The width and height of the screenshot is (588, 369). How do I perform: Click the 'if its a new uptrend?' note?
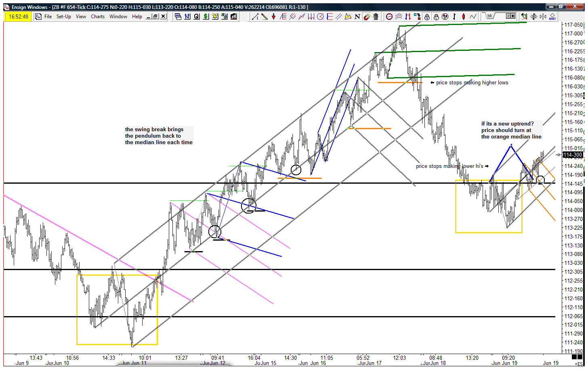tap(508, 124)
